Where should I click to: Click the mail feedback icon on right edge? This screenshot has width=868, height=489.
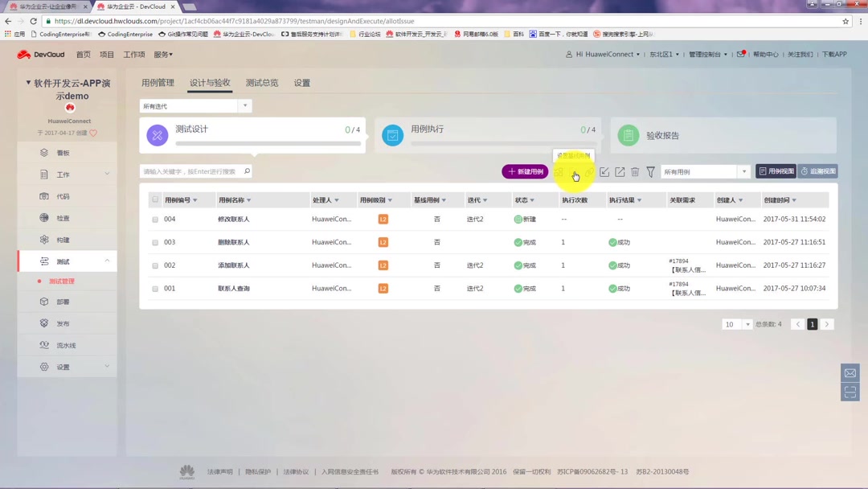coord(850,372)
